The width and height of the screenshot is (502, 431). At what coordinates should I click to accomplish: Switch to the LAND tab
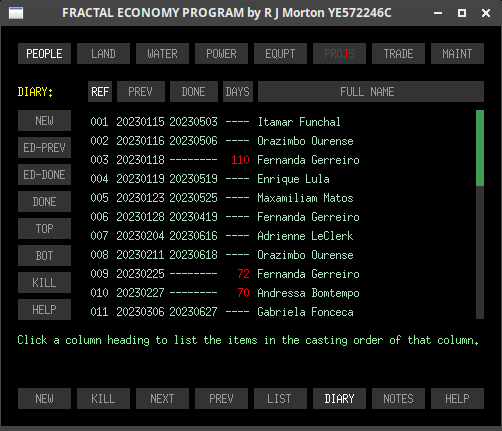[103, 53]
